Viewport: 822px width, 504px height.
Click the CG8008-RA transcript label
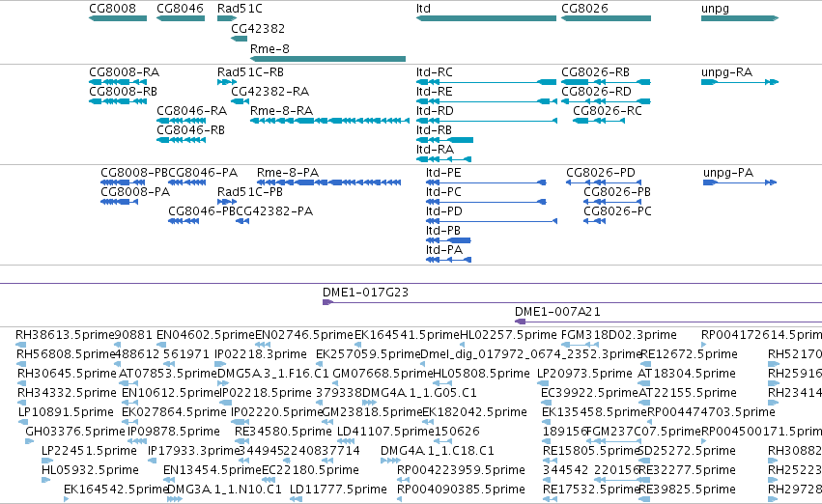pos(125,72)
